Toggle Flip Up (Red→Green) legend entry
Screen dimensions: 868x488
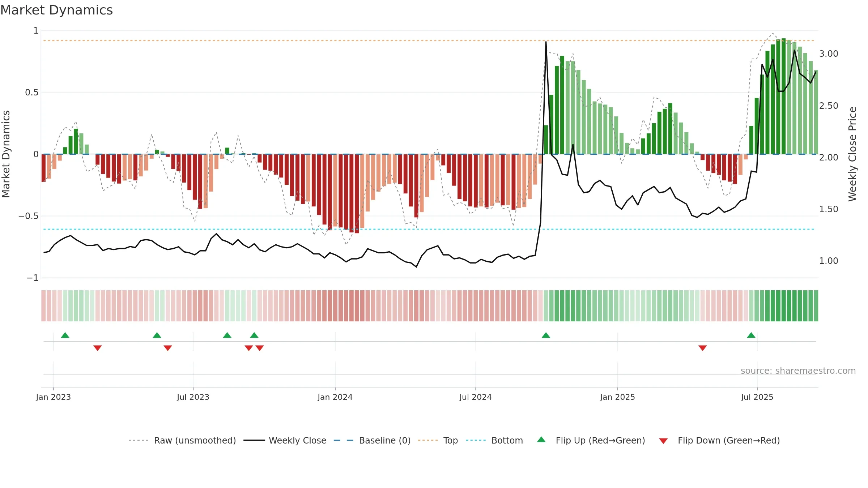click(x=591, y=440)
